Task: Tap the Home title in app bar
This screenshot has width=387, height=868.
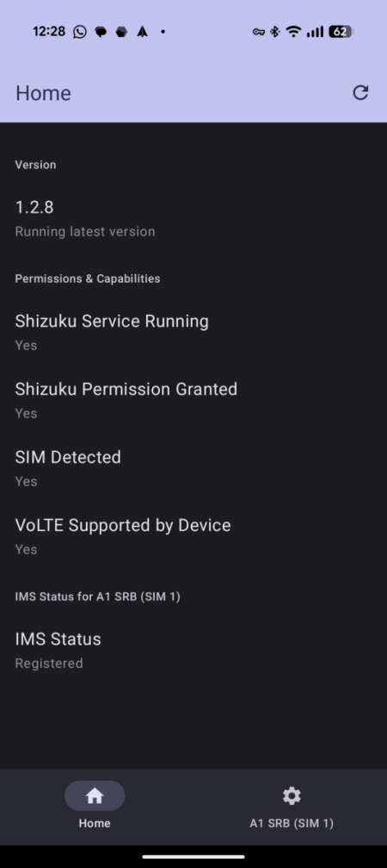Action: 43,93
